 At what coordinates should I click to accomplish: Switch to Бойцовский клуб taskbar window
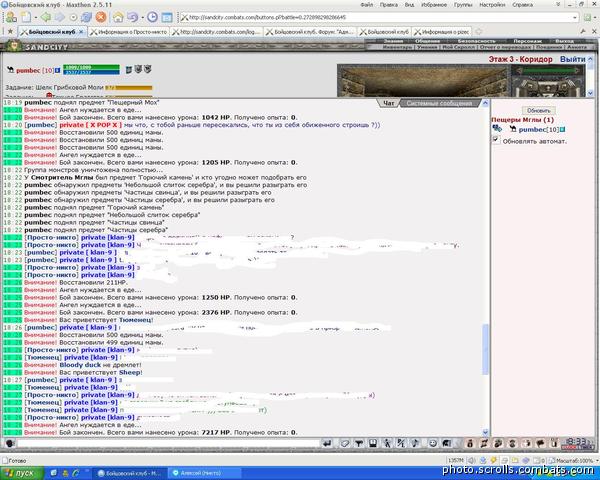point(130,473)
